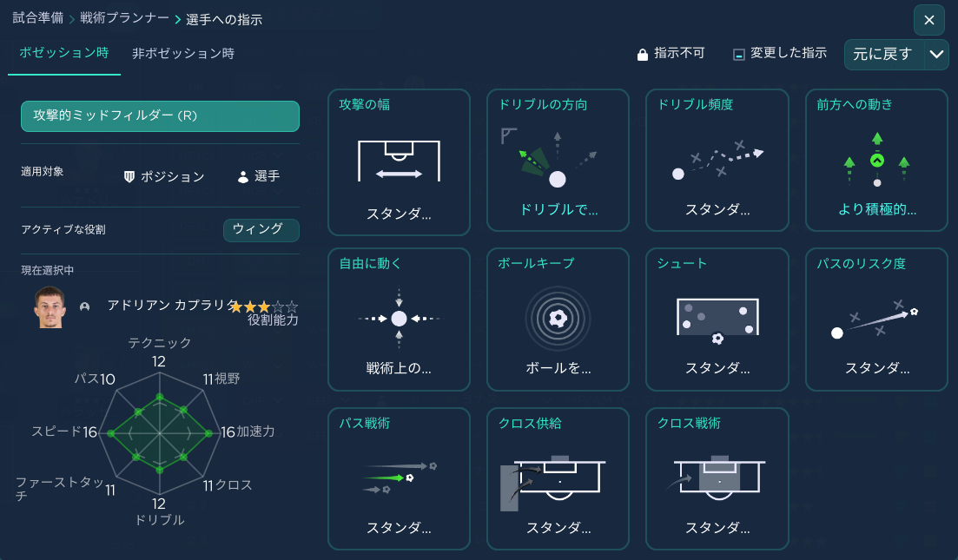This screenshot has height=560, width=958.
Task: Open the 攻撃の幅 attacking width instruction
Action: [399, 161]
